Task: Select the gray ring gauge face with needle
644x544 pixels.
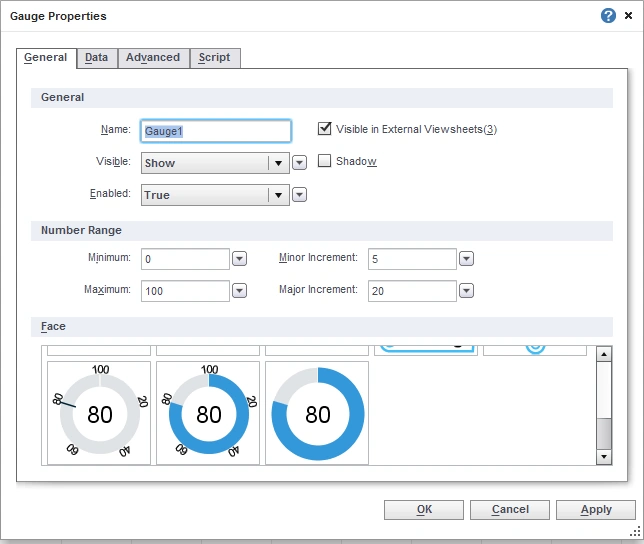Action: click(x=99, y=413)
